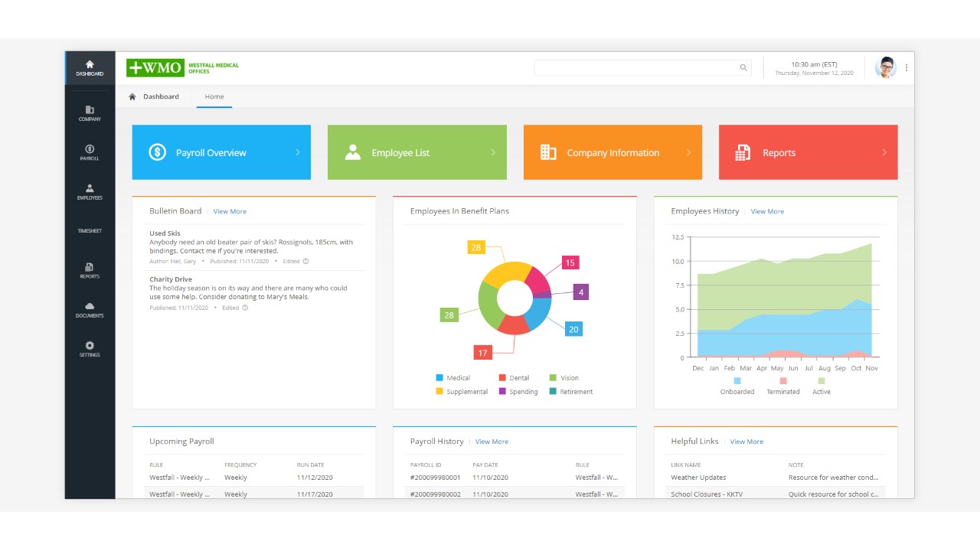
Task: Open the user profile avatar
Action: tap(886, 68)
